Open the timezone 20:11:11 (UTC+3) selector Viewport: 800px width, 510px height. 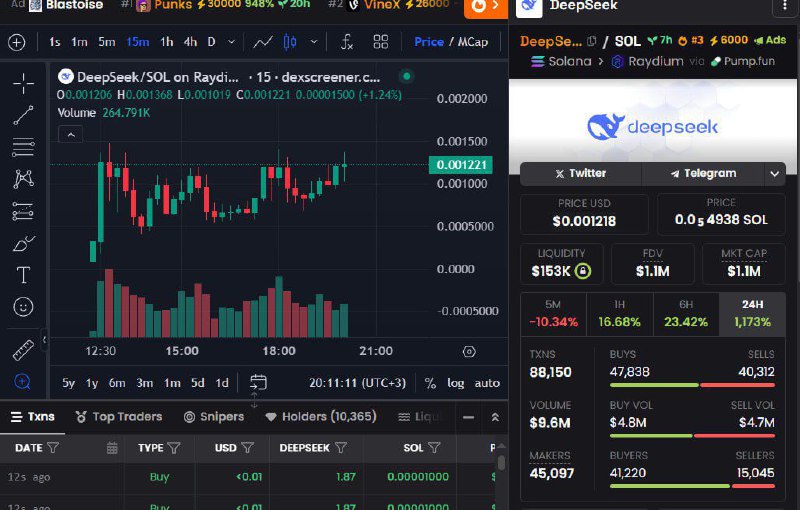pos(357,383)
